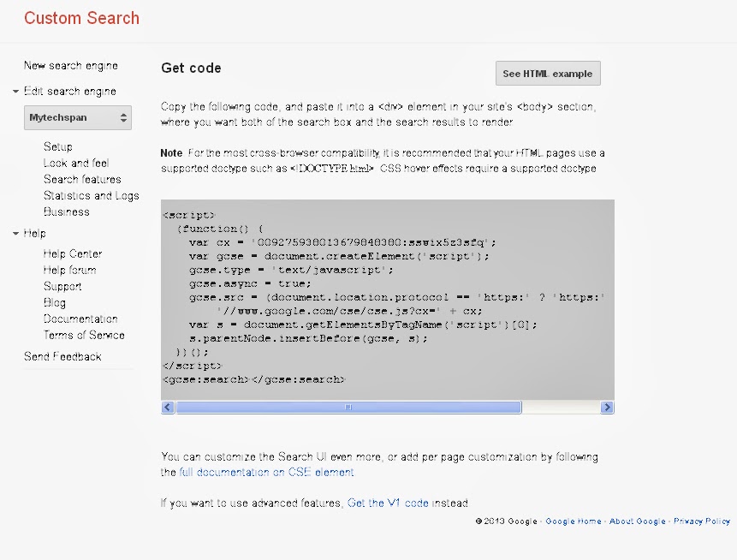Open Help Center link
Screen dimensions: 737x560
pos(73,254)
